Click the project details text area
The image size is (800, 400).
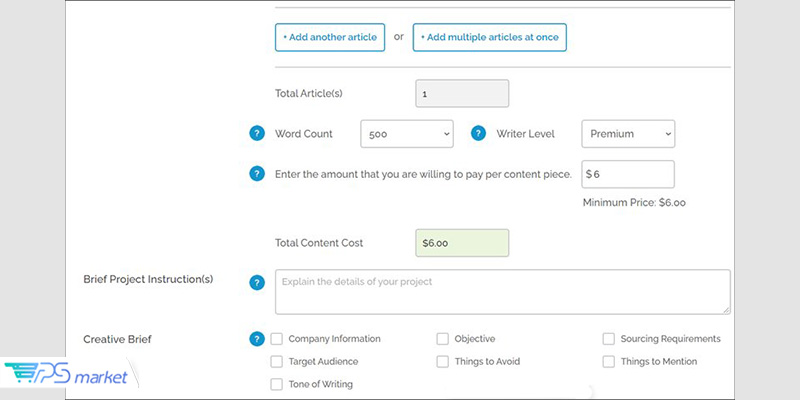pyautogui.click(x=503, y=292)
